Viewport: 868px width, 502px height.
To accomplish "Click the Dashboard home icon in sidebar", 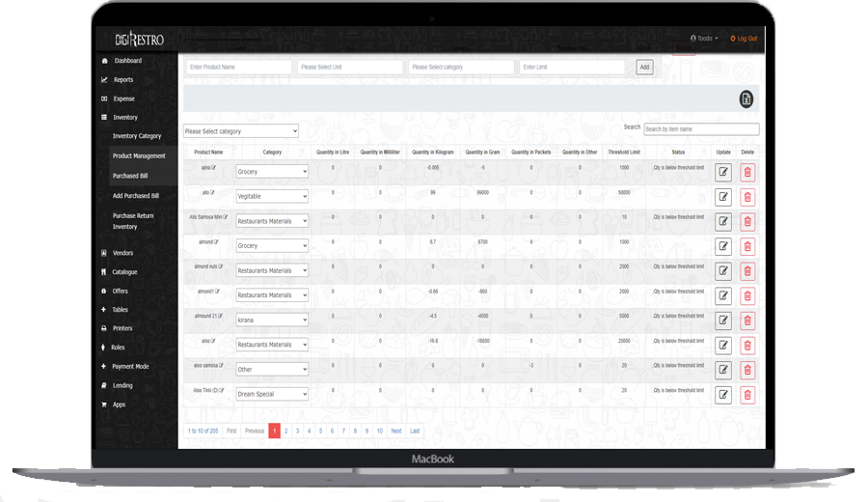I will click(x=104, y=61).
